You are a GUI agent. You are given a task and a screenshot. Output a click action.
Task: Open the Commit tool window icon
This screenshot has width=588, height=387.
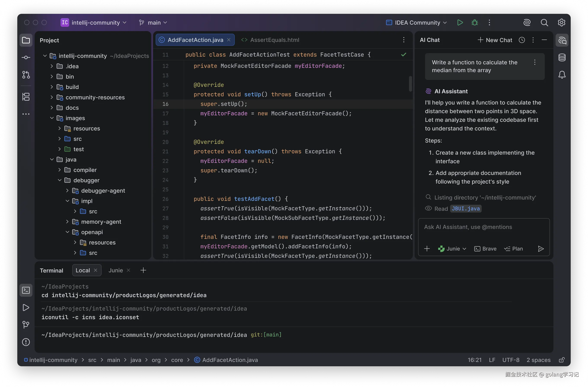point(26,57)
